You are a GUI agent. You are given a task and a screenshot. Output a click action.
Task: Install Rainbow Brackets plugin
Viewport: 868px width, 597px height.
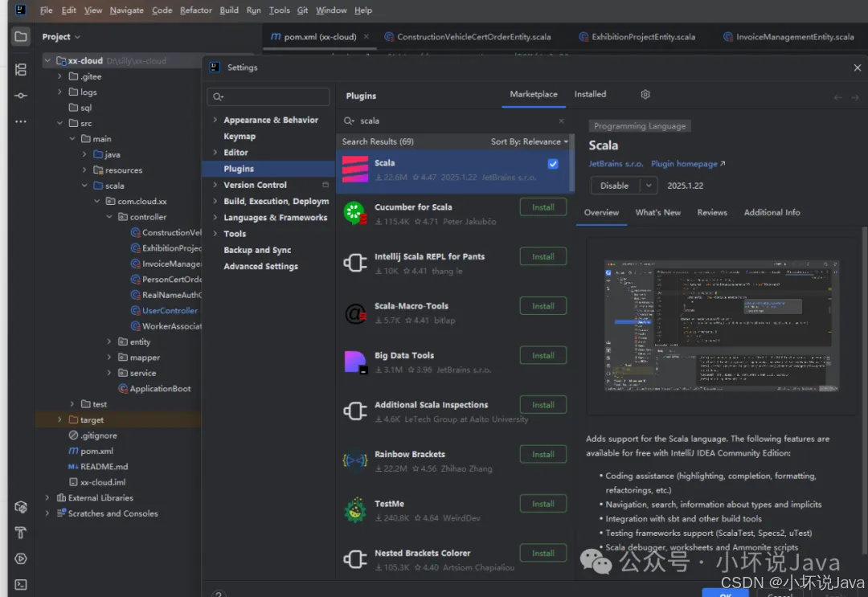pyautogui.click(x=543, y=454)
